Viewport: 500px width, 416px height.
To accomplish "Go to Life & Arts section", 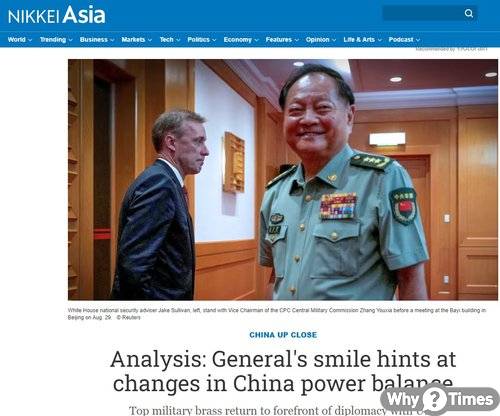I will 359,40.
